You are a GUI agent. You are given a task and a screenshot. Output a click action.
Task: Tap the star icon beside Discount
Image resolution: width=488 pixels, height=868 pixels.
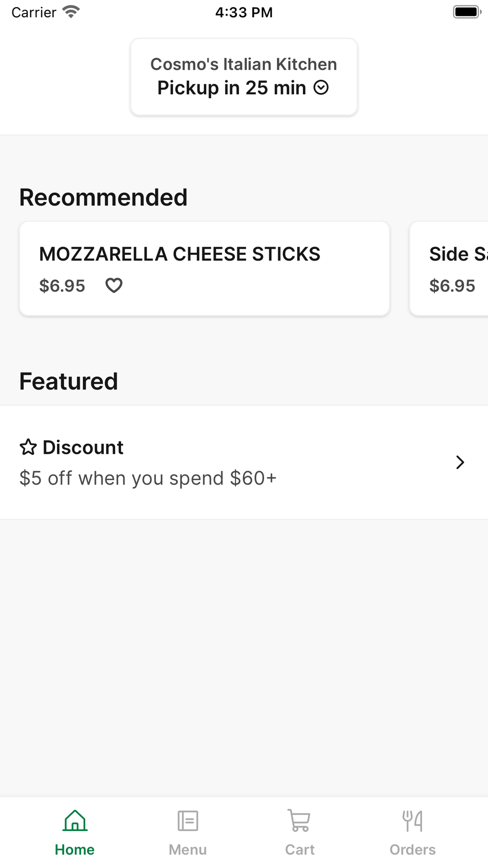pyautogui.click(x=28, y=447)
